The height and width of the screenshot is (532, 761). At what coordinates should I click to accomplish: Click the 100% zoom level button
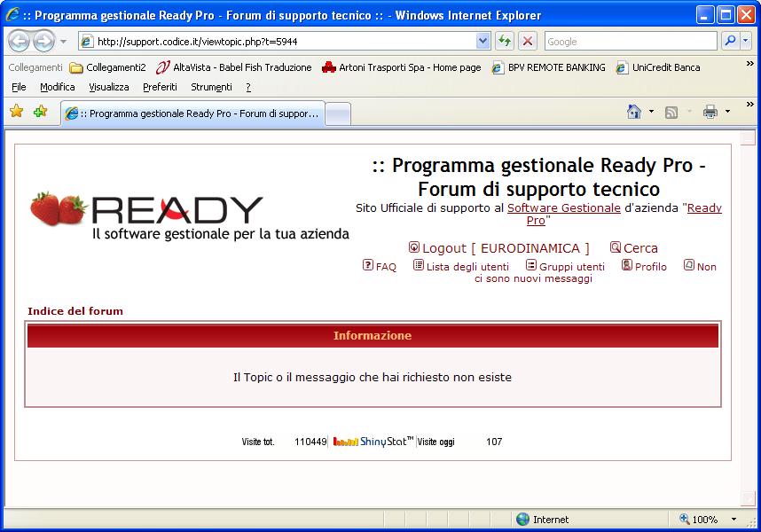coord(698,520)
